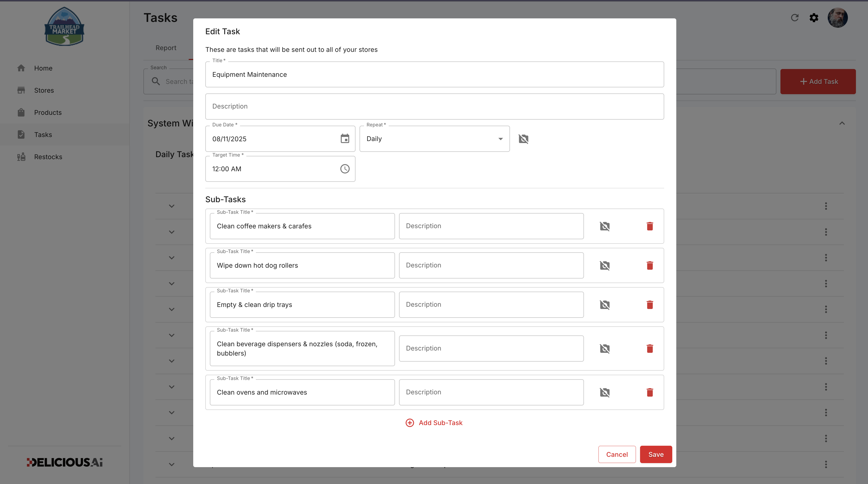Delete the Clean ovens and microwaves sub-task

pos(650,392)
